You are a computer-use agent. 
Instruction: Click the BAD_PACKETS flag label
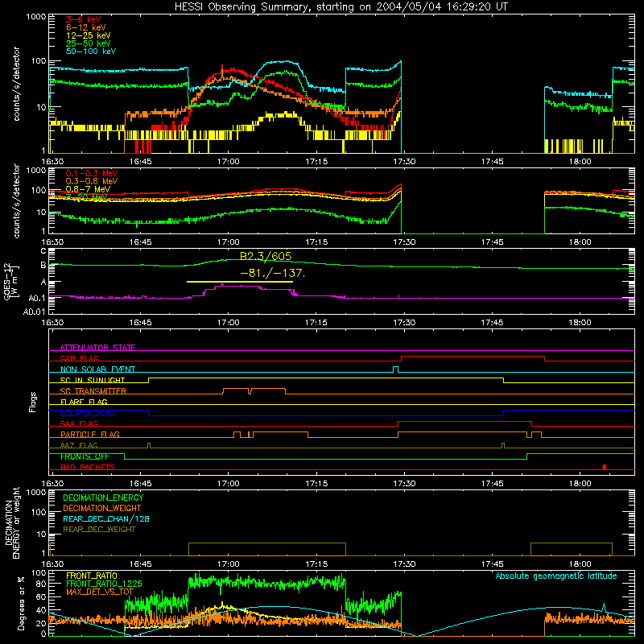click(x=88, y=467)
